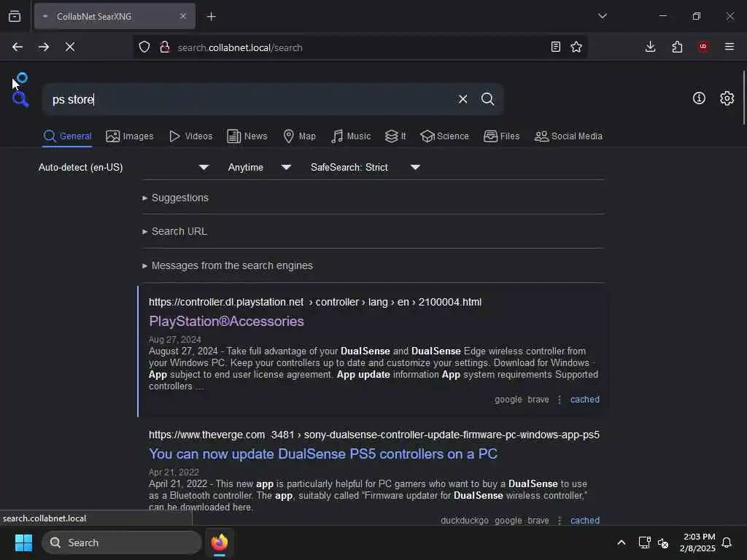Image resolution: width=747 pixels, height=560 pixels.
Task: Switch to the Science category tab
Action: pyautogui.click(x=444, y=136)
